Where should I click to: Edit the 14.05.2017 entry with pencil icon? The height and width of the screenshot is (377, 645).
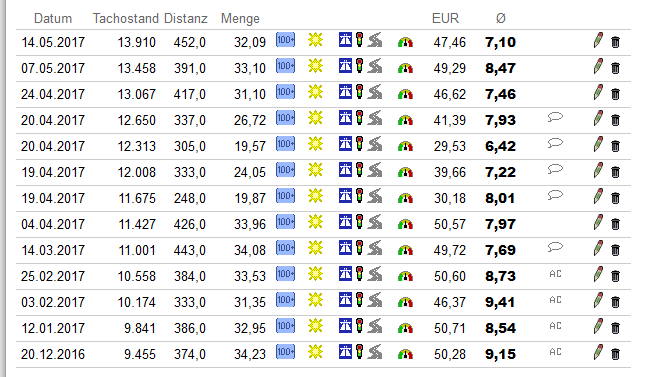pos(598,40)
